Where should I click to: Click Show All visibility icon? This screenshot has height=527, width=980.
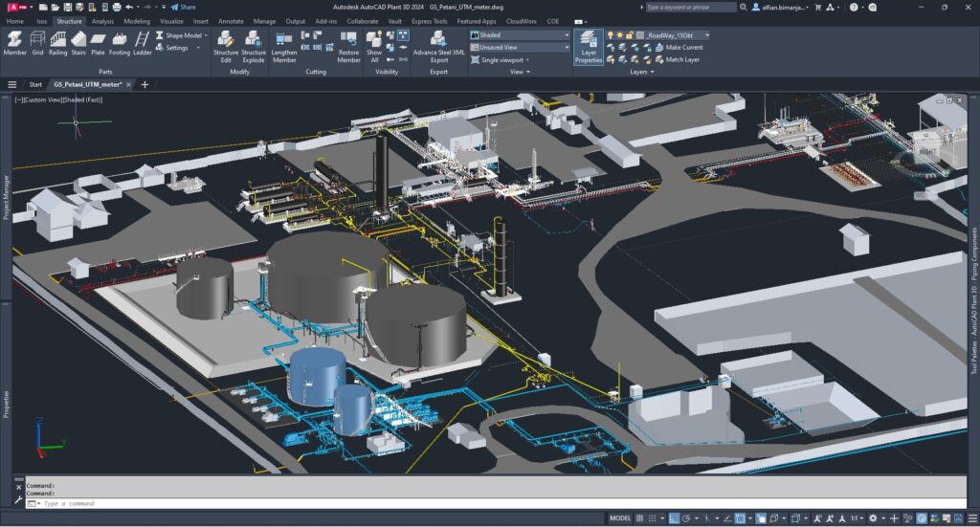pyautogui.click(x=374, y=47)
